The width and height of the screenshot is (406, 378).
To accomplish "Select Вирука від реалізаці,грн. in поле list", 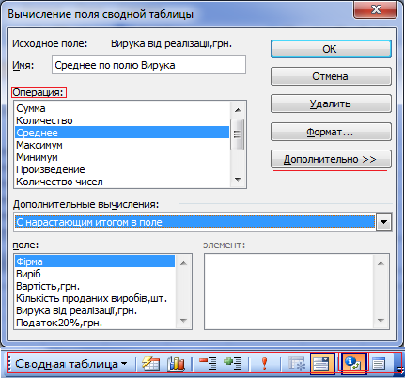I will [x=95, y=310].
